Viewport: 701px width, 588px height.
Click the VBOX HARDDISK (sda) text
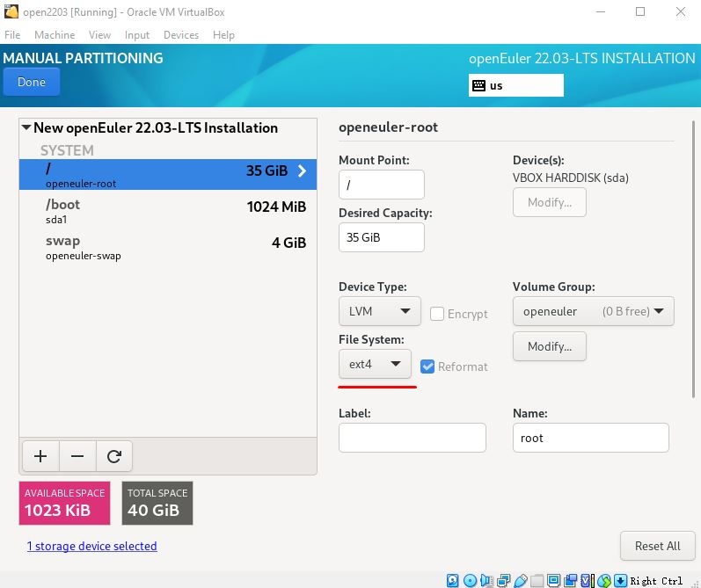click(x=571, y=178)
